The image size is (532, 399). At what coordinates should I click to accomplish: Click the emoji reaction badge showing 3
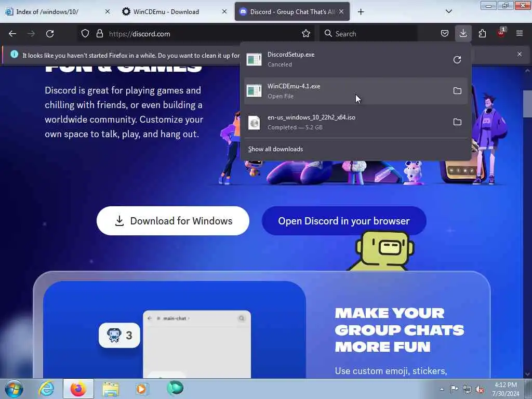coord(119,335)
